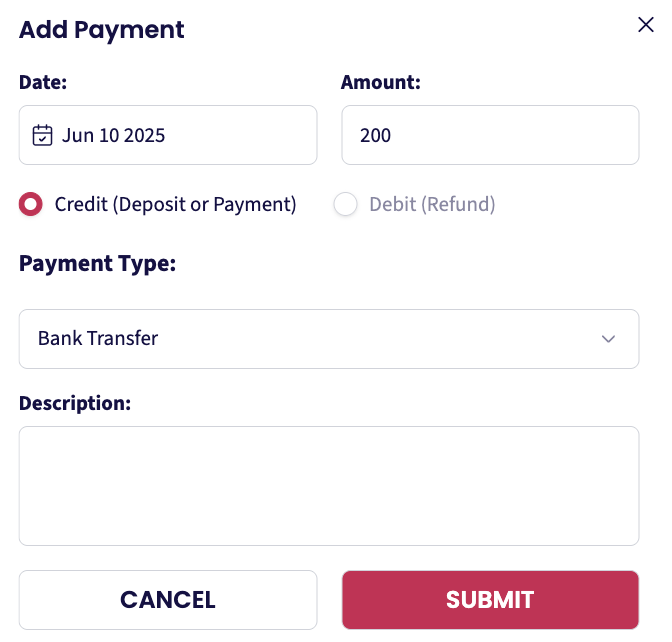The width and height of the screenshot is (672, 642).
Task: Click the Jun 10 2025 date text
Action: pos(113,135)
